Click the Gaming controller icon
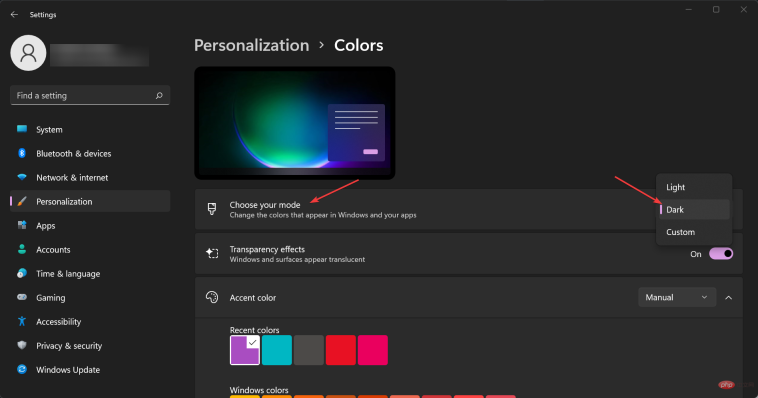This screenshot has height=398, width=758. pos(22,297)
